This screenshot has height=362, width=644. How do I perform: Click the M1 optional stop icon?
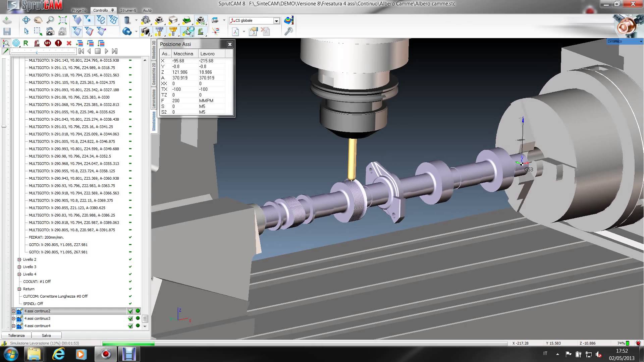click(x=47, y=43)
